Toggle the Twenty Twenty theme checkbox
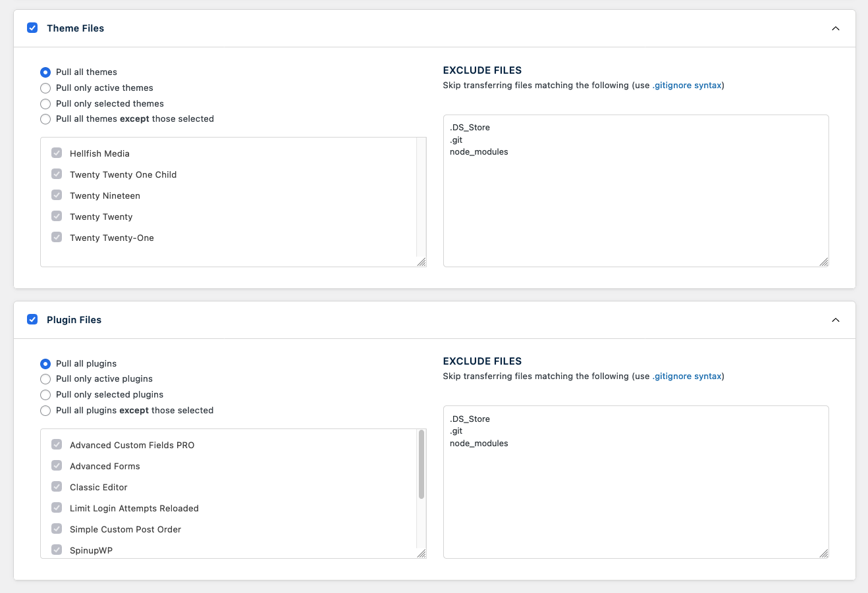868x593 pixels. (57, 217)
